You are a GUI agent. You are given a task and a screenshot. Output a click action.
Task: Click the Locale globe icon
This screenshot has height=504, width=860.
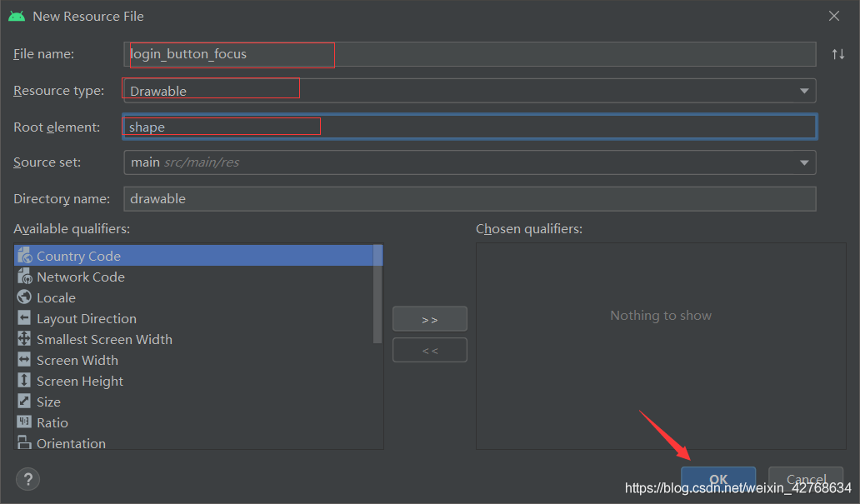click(24, 298)
